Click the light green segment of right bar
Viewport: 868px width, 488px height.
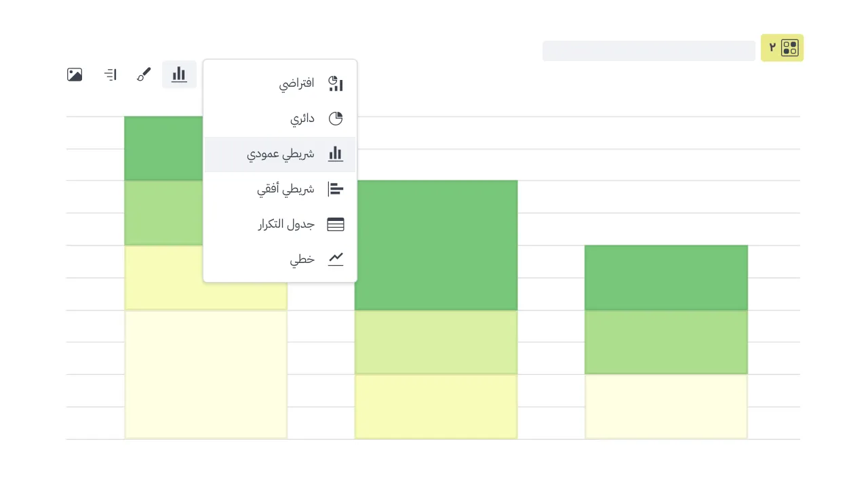coord(666,342)
